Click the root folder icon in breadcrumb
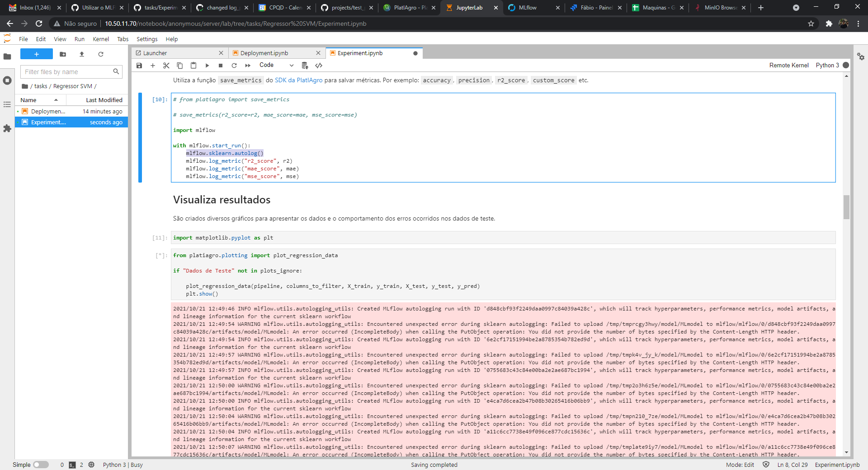 coord(25,86)
